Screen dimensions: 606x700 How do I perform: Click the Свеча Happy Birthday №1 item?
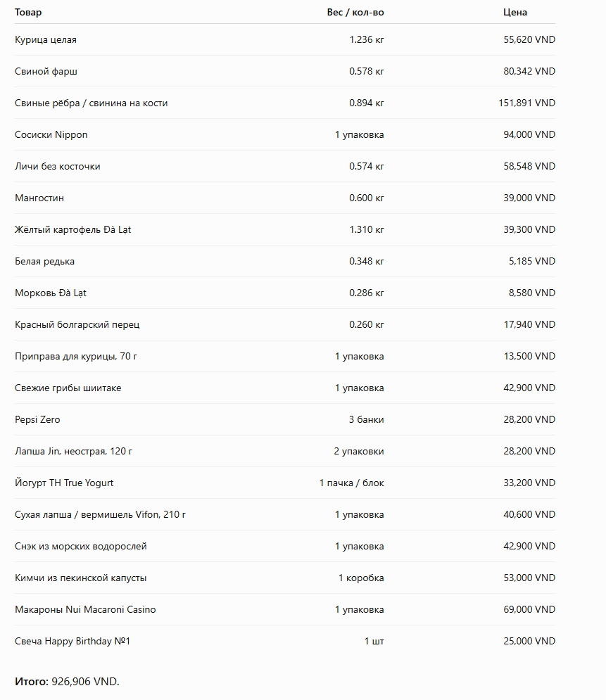[72, 642]
